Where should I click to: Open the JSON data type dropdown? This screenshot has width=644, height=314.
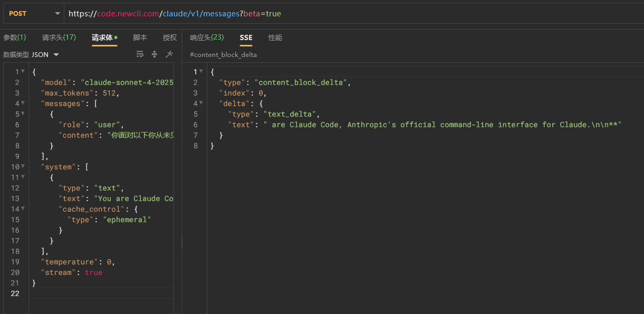tap(45, 54)
